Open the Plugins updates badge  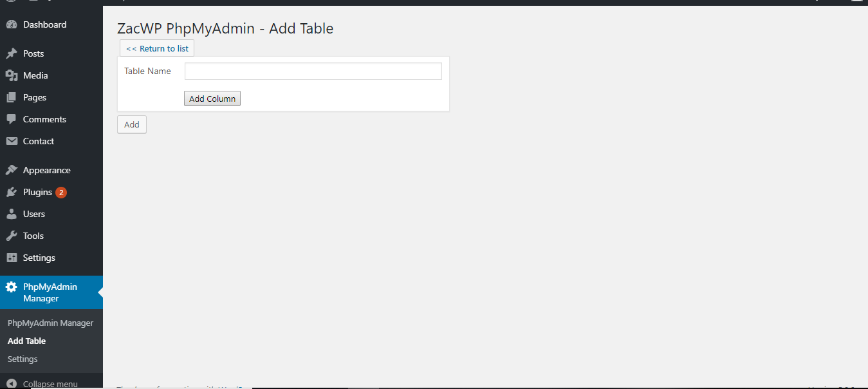(x=61, y=192)
